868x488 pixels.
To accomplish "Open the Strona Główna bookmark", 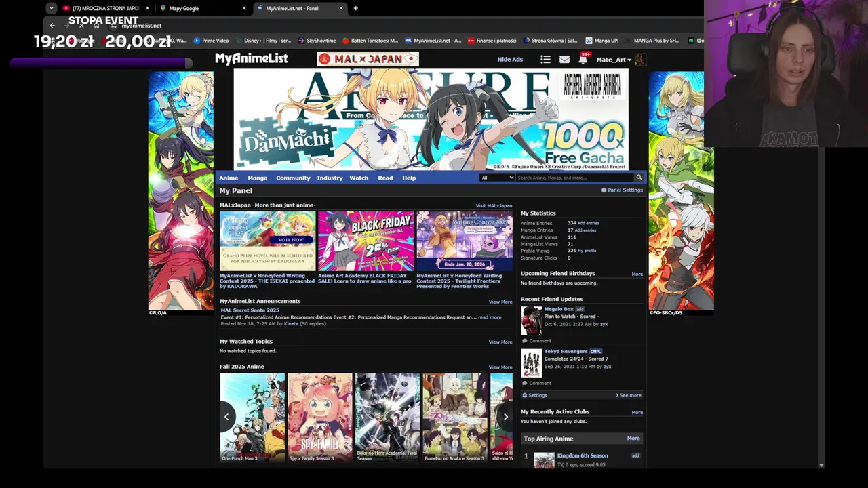I will [x=550, y=41].
